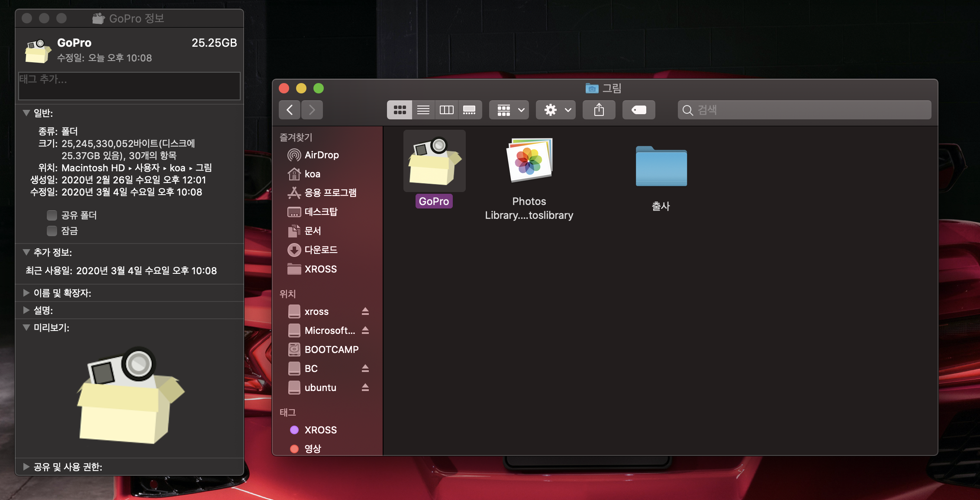Click the Edit Tags toolbar button

click(638, 110)
